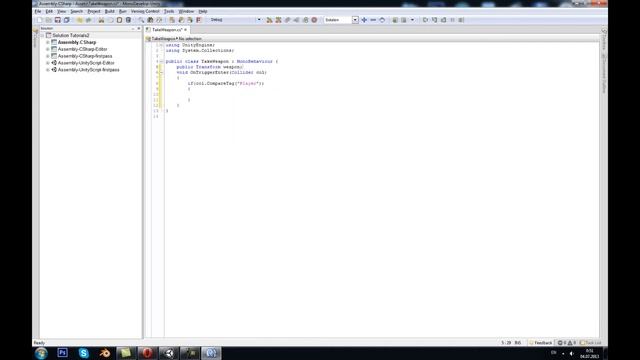Screen dimensions: 640x360
Task: Click the Find in Files binoculars icon
Action: 150,20
